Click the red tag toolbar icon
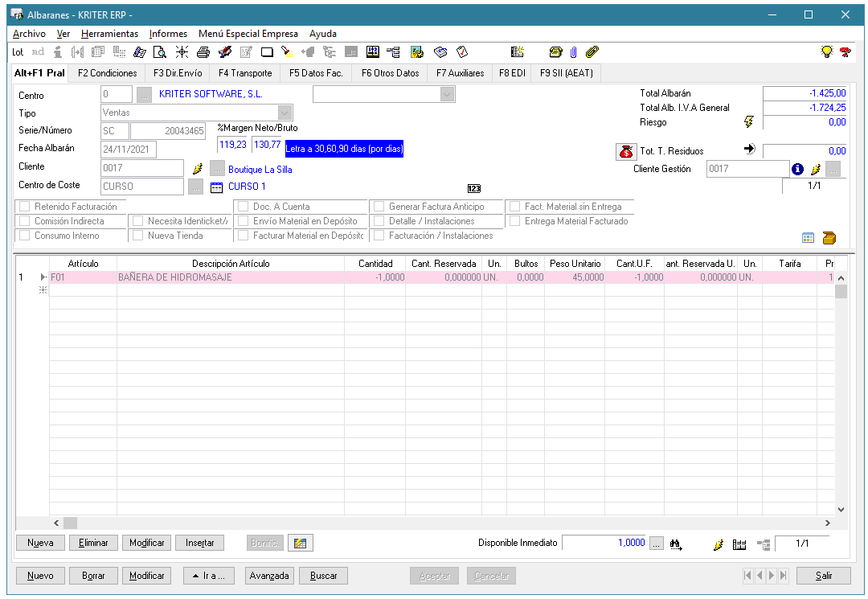Viewport: 868px width, 599px height. (x=461, y=52)
